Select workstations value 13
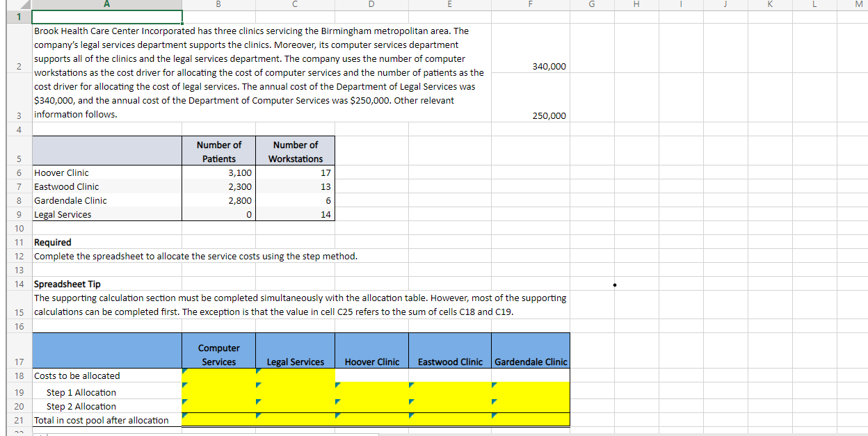Viewport: 868px width, 436px height. (x=296, y=186)
